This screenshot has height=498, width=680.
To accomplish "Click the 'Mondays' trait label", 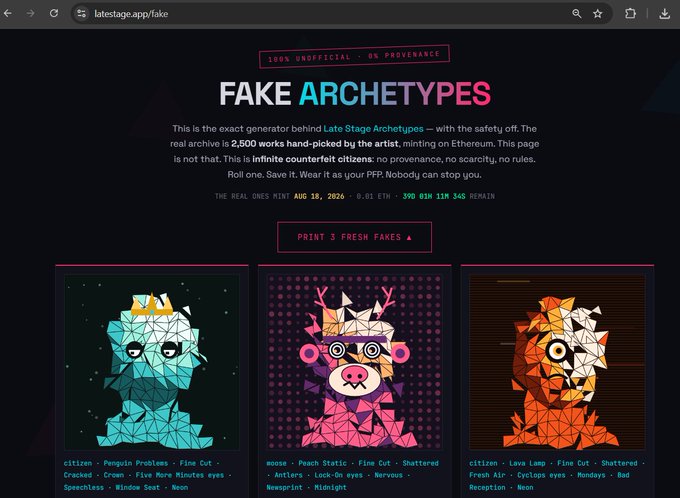I will tap(591, 475).
